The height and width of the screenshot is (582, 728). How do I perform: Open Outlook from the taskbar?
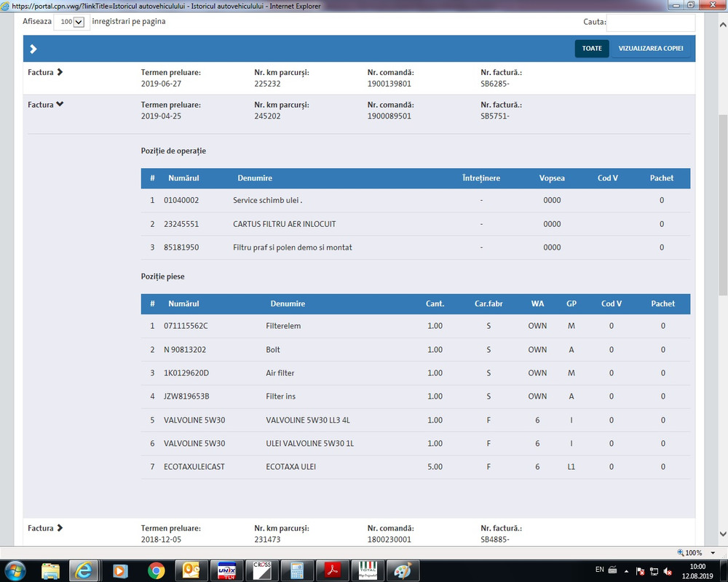[191, 570]
